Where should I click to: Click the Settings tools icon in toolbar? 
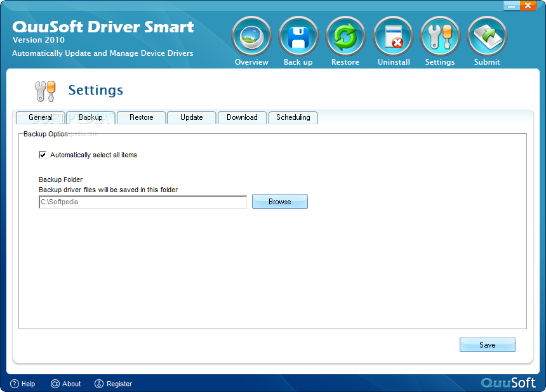(440, 37)
